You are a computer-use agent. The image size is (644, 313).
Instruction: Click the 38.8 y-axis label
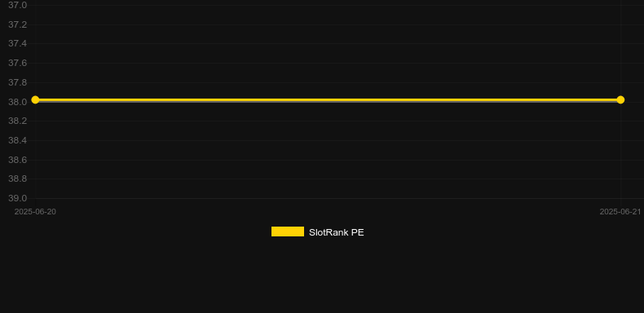click(x=18, y=179)
